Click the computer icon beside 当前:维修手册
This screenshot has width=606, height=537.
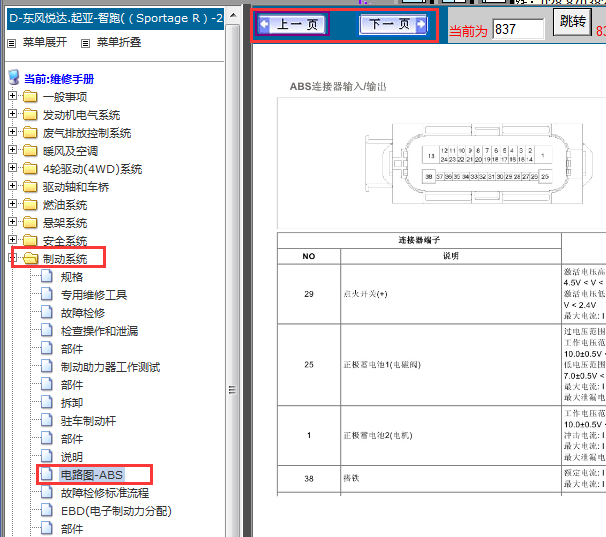point(14,77)
